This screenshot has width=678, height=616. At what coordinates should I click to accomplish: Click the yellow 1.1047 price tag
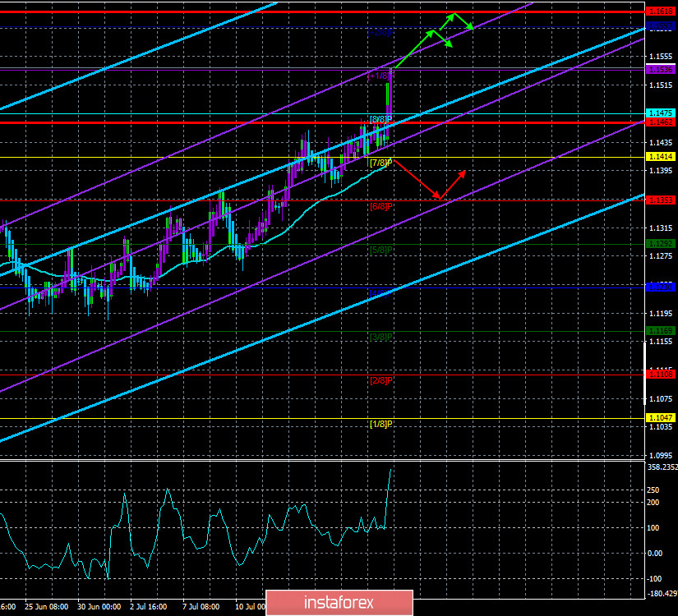point(661,418)
